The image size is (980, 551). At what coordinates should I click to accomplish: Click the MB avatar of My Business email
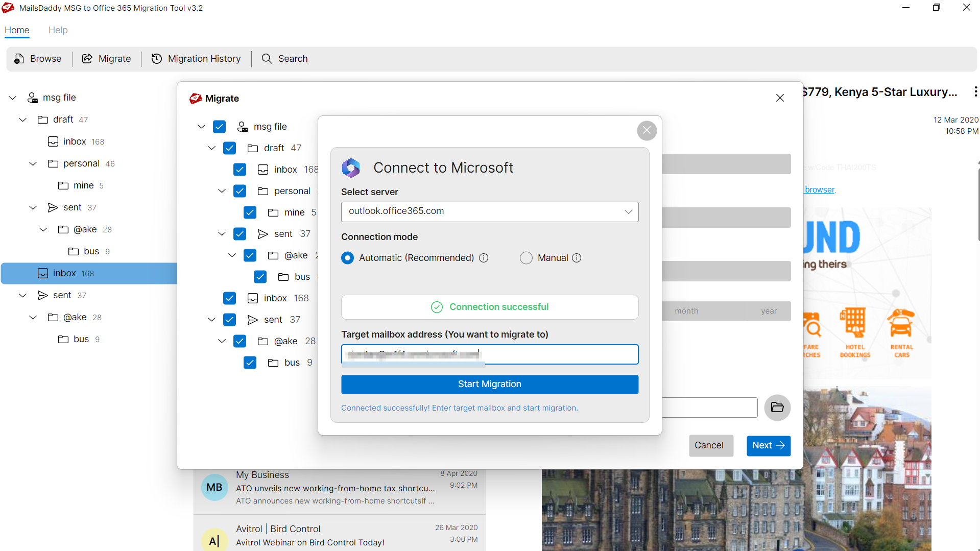214,487
